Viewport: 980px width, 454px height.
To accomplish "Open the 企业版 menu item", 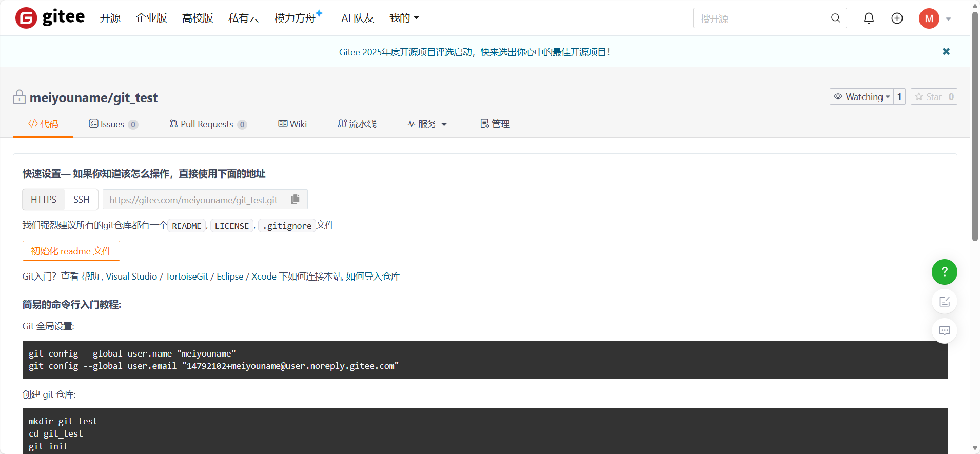I will click(x=151, y=18).
